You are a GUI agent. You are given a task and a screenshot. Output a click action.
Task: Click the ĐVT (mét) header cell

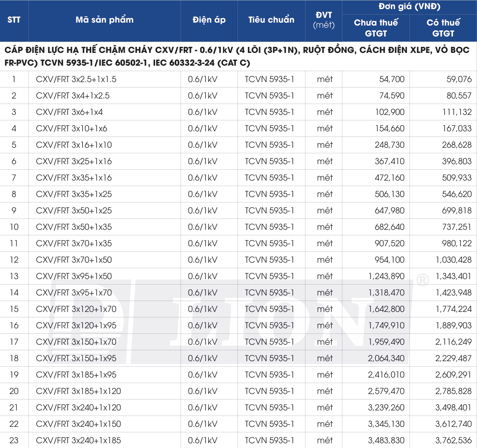tap(324, 20)
